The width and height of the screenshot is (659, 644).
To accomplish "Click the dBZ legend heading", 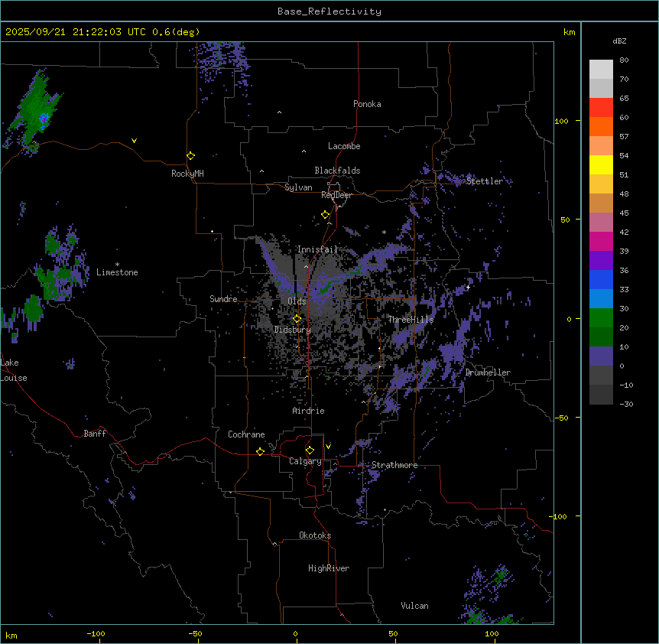I will click(x=620, y=41).
